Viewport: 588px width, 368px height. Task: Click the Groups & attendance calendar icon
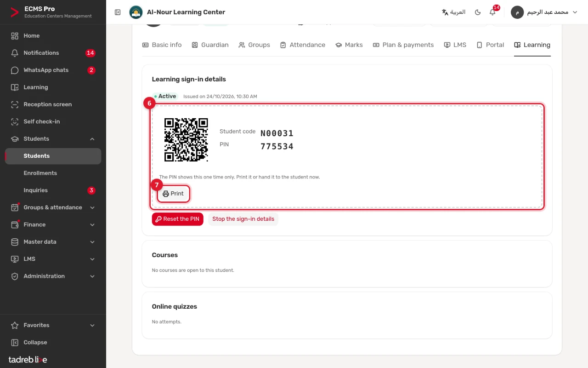coord(15,207)
